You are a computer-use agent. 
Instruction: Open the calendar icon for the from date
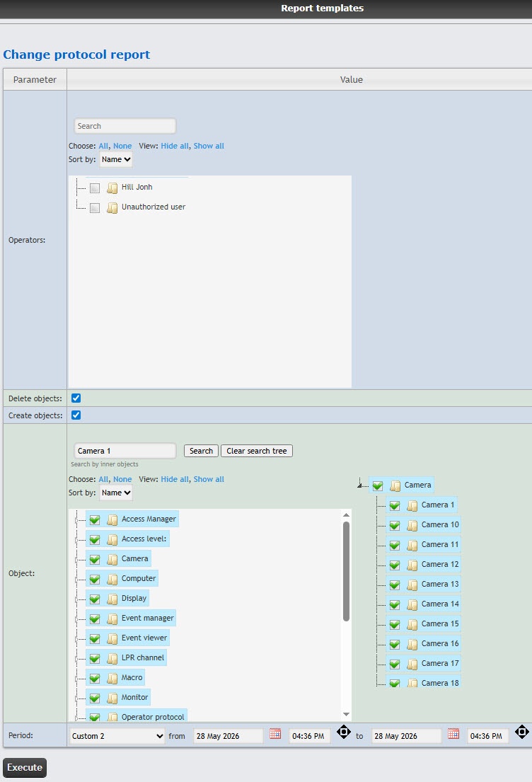click(x=275, y=734)
